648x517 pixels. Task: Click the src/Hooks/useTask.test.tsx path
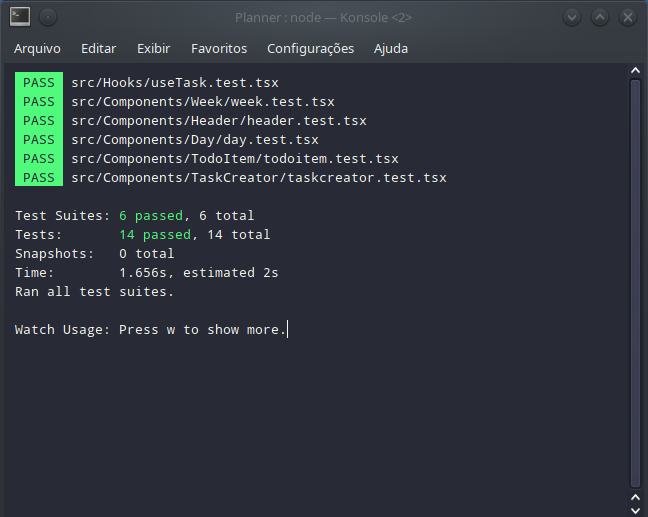click(x=175, y=83)
